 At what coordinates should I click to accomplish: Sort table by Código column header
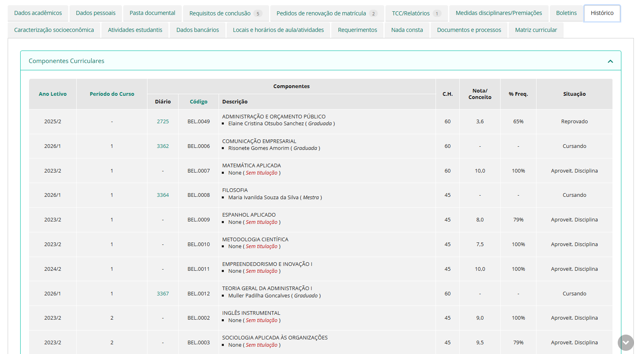198,102
